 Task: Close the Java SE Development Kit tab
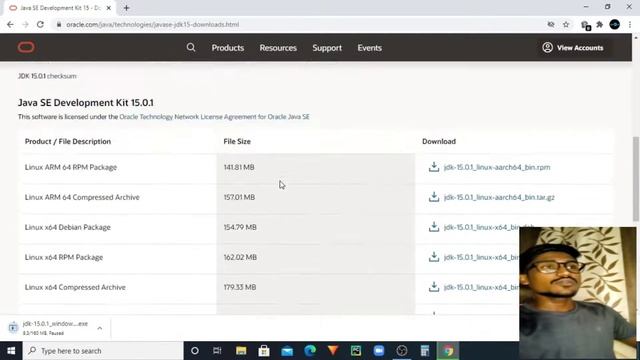click(x=109, y=8)
